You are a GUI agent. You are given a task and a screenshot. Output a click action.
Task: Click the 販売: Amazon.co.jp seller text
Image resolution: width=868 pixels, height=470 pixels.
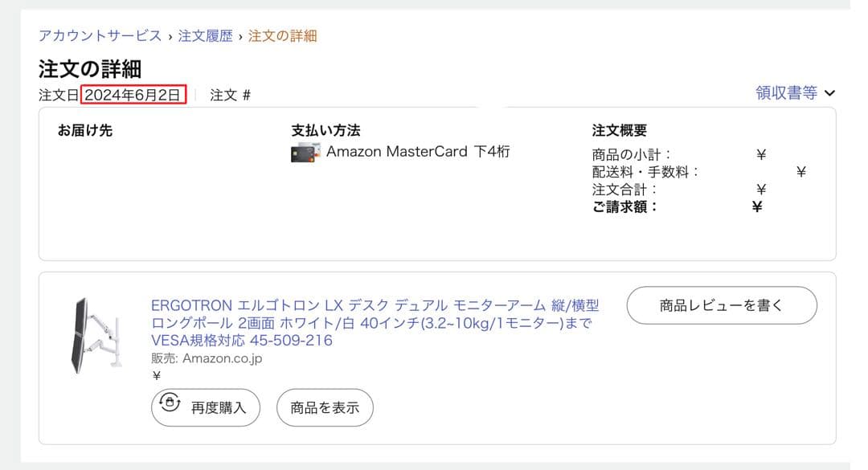pyautogui.click(x=207, y=358)
